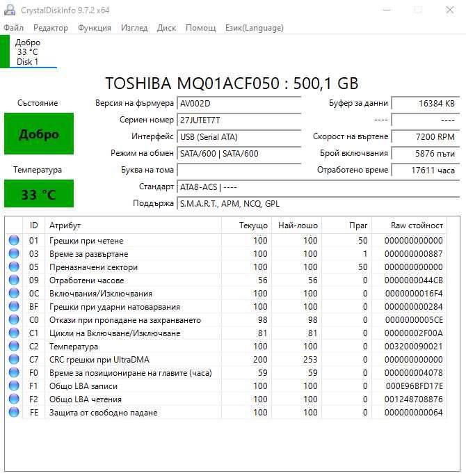
Task: Click raw value 000000000284
Action: (414, 307)
